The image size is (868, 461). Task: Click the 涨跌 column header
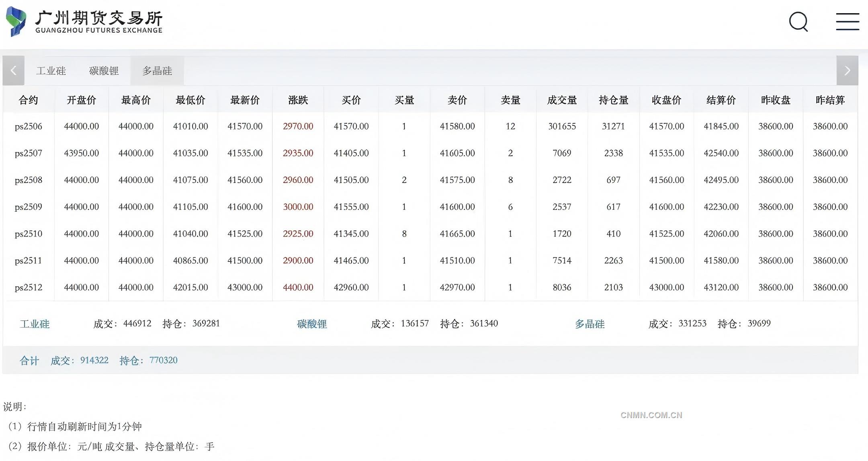298,100
